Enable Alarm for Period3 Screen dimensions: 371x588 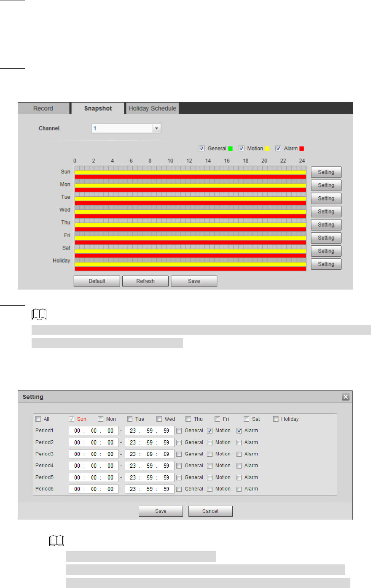pyautogui.click(x=239, y=454)
